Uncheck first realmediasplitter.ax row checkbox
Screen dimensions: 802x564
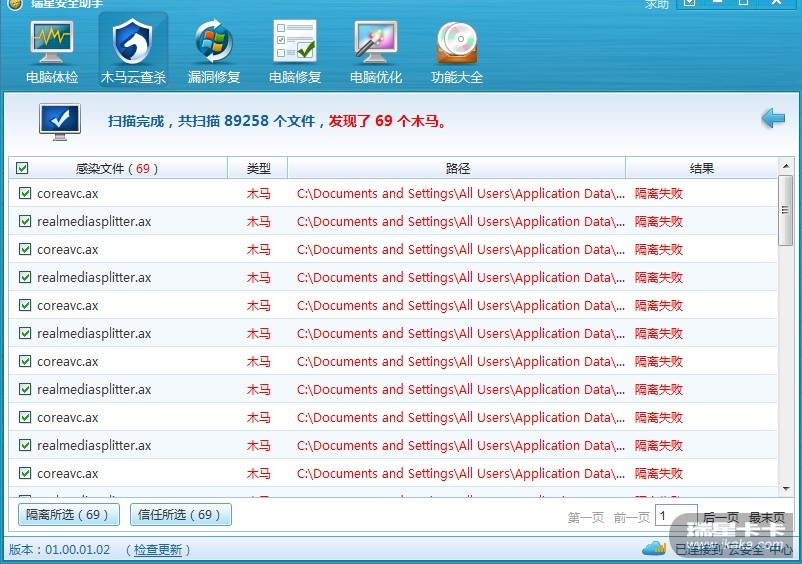click(x=25, y=221)
